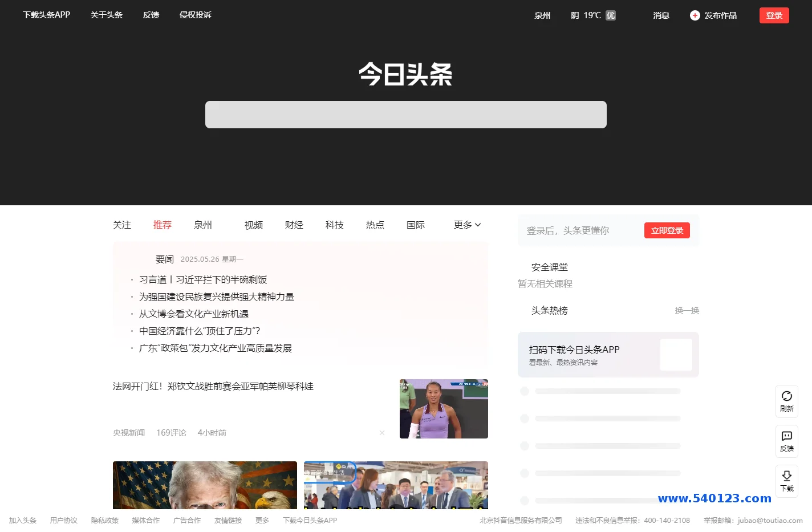Open headline 广东"政策包"发力文化产业高质量发展

click(x=216, y=348)
